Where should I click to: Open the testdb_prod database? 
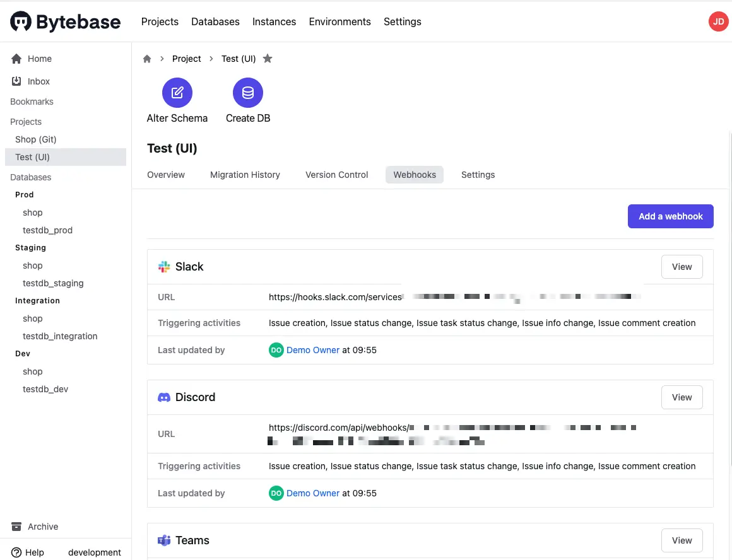[x=47, y=230]
